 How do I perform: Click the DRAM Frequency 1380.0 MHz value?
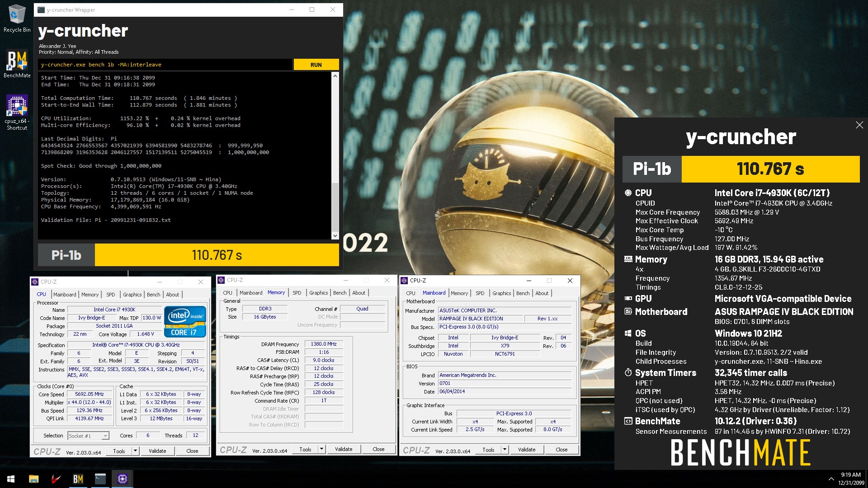324,344
